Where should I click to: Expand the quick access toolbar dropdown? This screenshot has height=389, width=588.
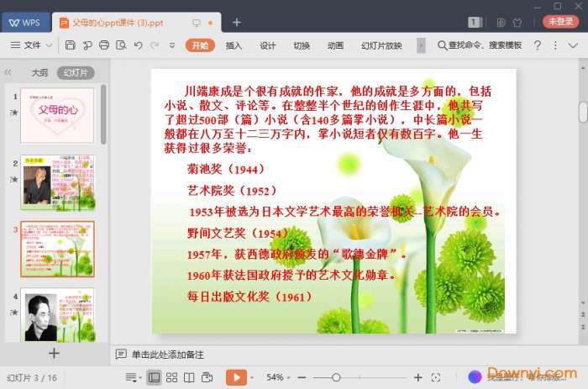click(x=172, y=45)
